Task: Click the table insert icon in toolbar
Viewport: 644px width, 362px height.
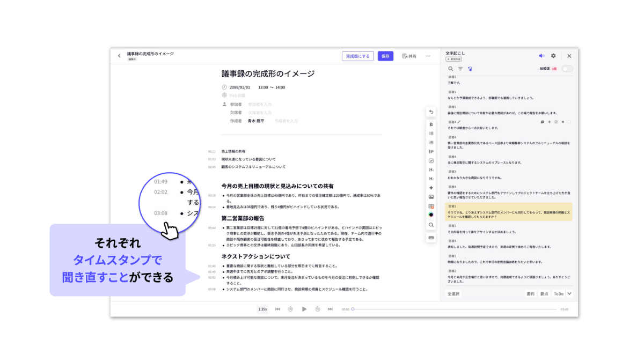Action: coord(431,206)
